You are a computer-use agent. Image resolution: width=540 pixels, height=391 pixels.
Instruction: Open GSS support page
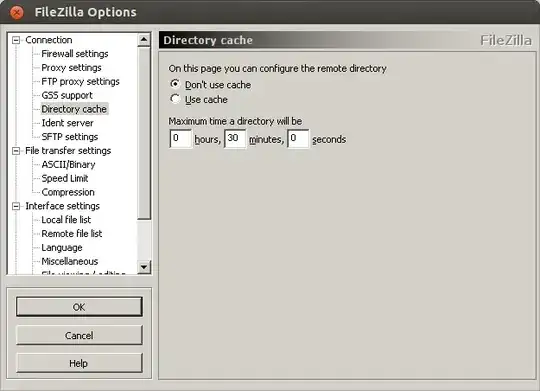(67, 95)
